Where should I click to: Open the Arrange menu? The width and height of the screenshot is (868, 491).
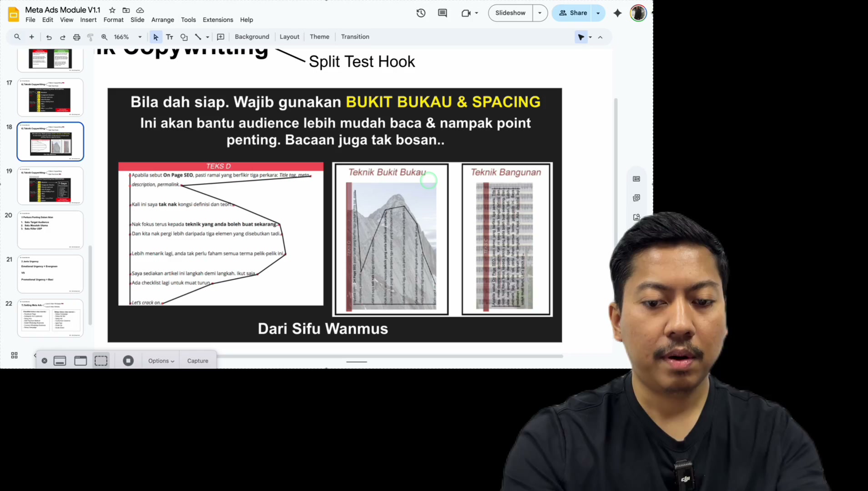click(162, 20)
